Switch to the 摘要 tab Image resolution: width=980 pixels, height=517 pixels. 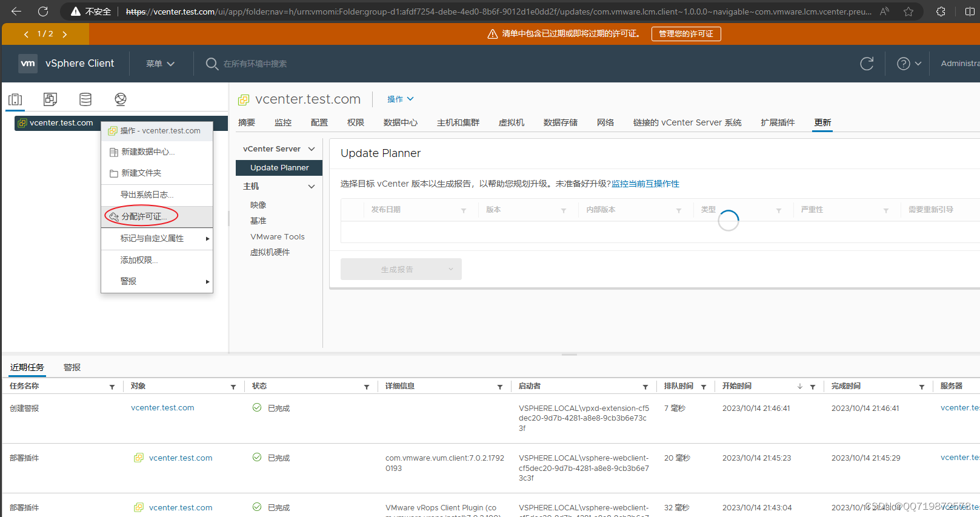(247, 122)
